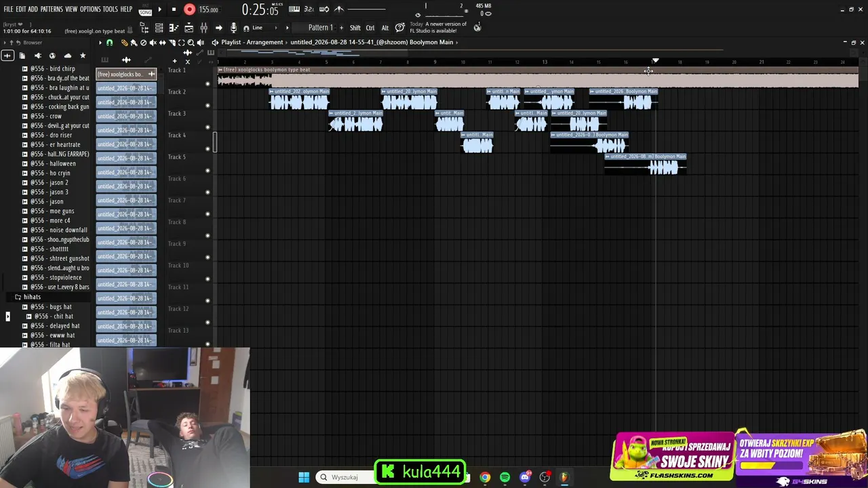Viewport: 868px width, 488px height.
Task: Open the TOOLS menu
Action: point(111,9)
